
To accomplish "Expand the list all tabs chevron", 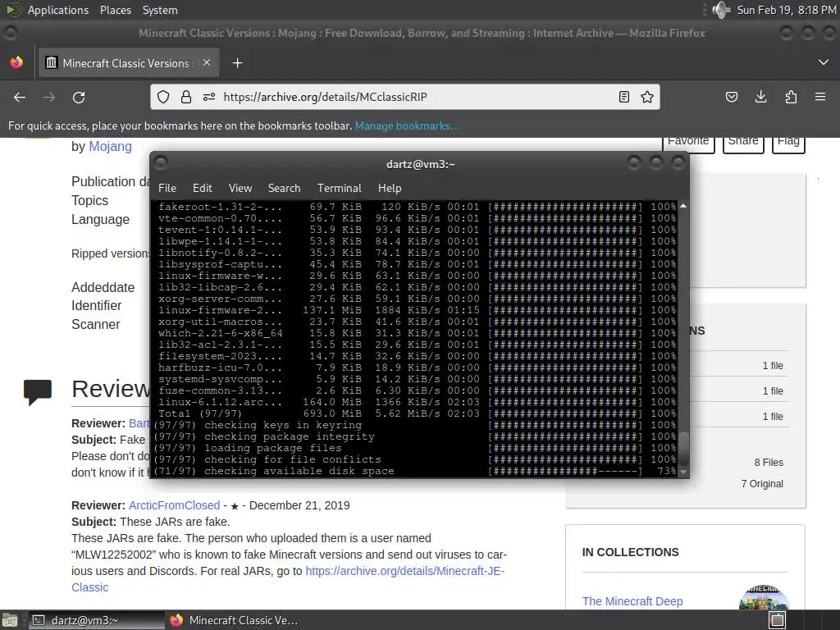I will tap(824, 62).
